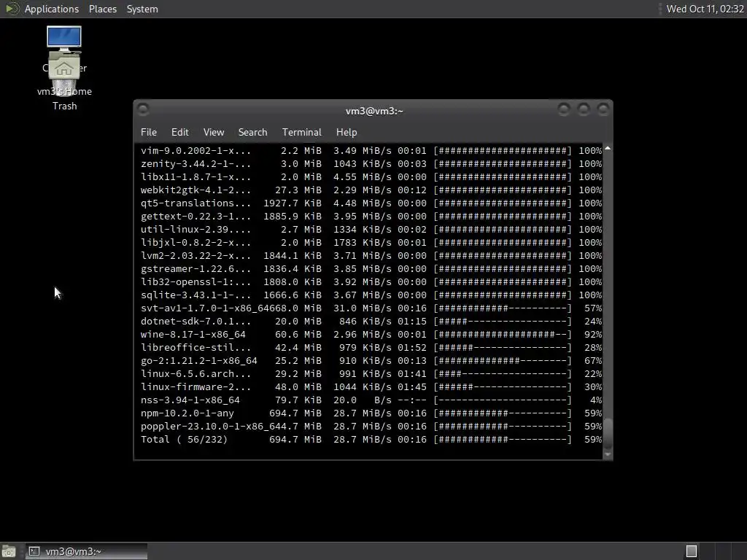Click the libreoffice-stil package line
Viewport: 747px width, 560px height.
coord(371,348)
